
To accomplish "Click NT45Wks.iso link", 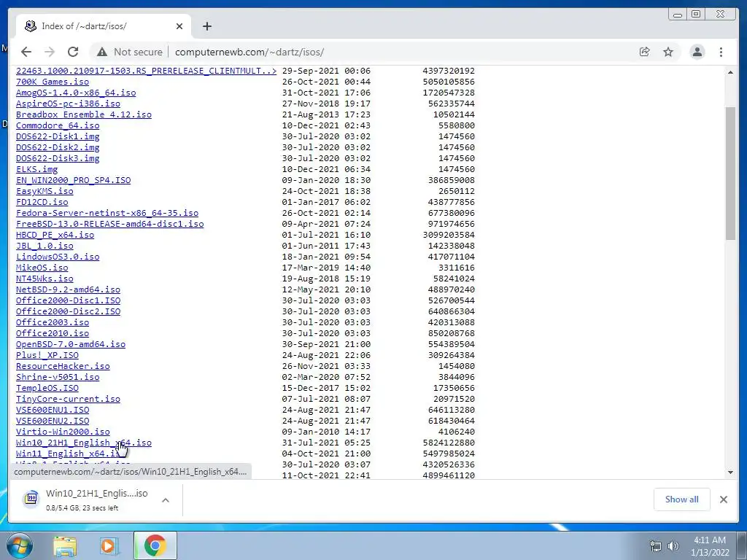I will (44, 279).
